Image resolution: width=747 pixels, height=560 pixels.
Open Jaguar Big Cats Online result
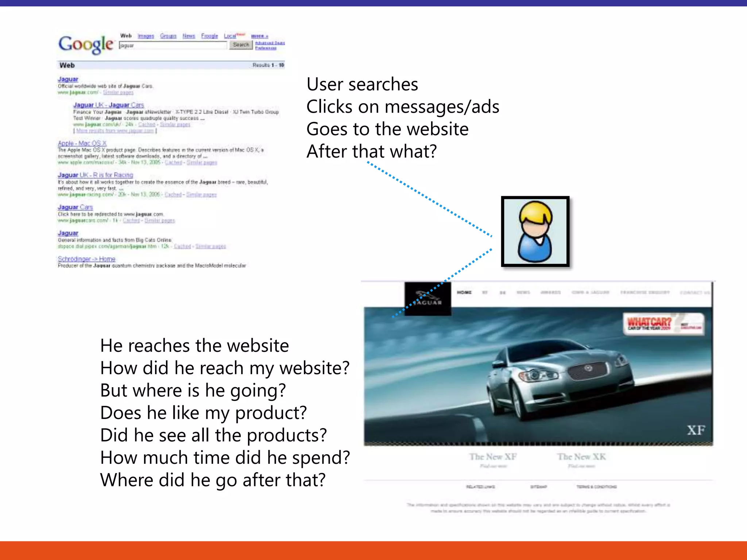(68, 233)
